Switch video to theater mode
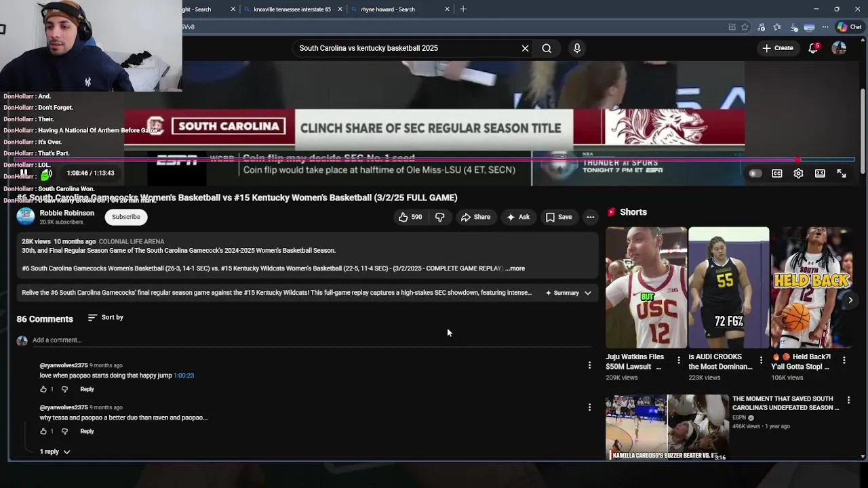Viewport: 868px width, 488px height. (820, 174)
